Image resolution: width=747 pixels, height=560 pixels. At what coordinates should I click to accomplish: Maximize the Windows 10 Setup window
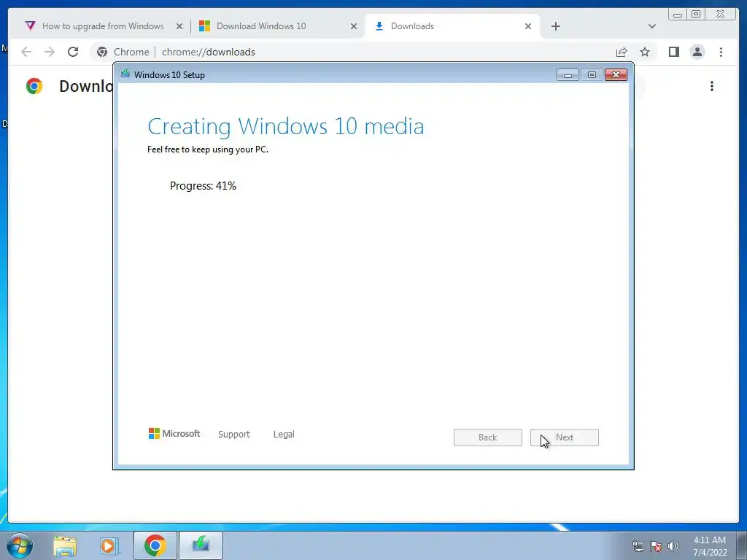pyautogui.click(x=592, y=75)
